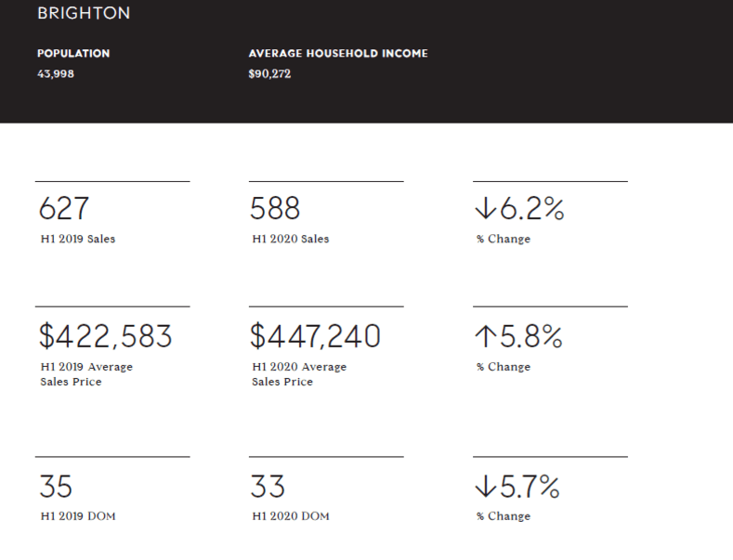Click the H1 2020 Average Sales Price label
This screenshot has width=733, height=560.
coord(299,374)
